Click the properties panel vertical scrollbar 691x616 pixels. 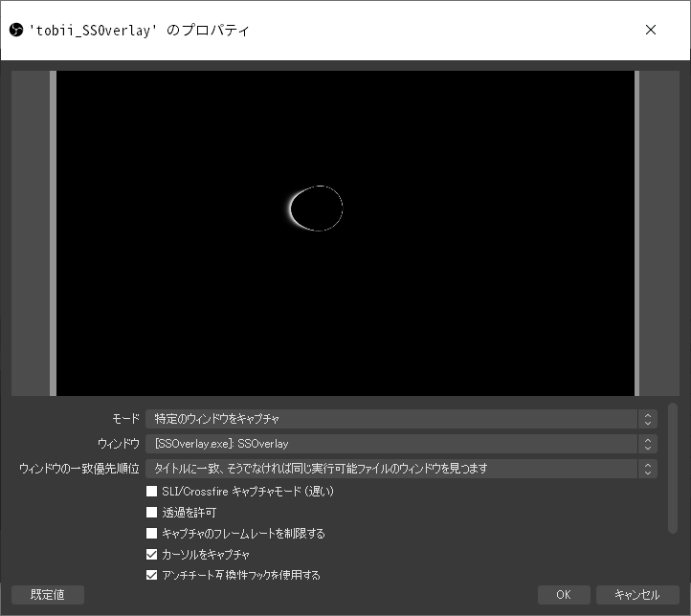[x=673, y=468]
